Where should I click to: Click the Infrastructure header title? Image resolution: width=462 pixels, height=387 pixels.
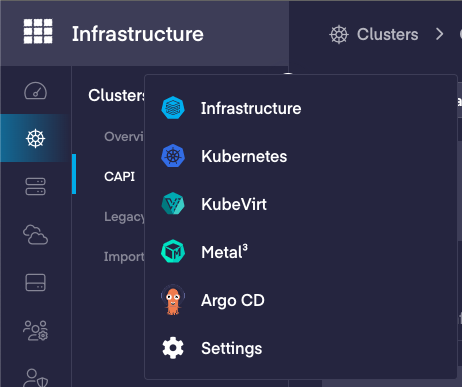coord(138,34)
